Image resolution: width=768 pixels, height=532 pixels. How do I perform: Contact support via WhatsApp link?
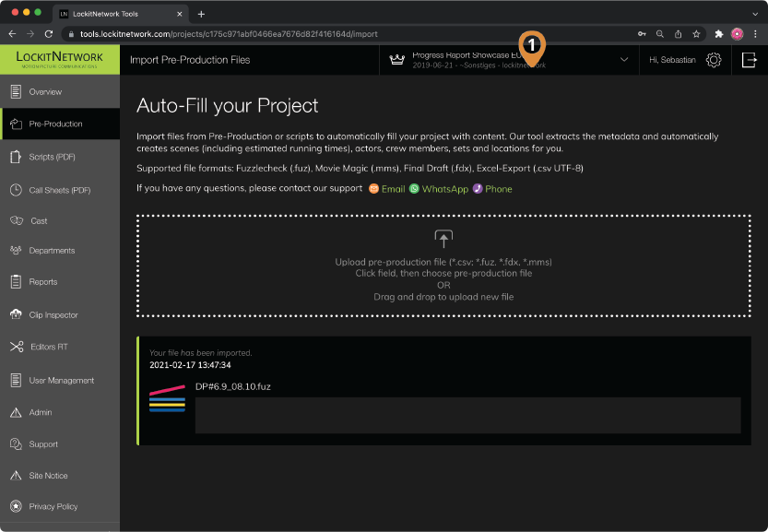tap(445, 189)
